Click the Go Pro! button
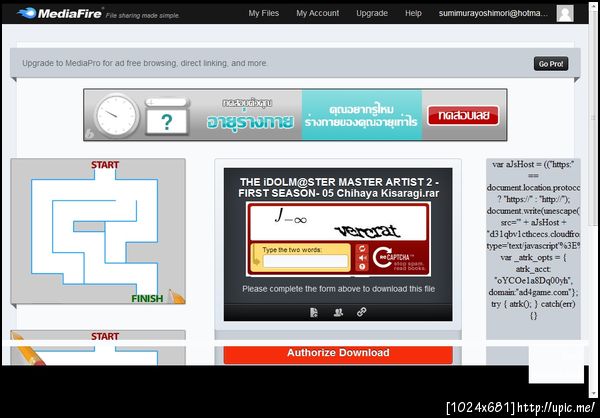This screenshot has height=418, width=600. point(551,64)
